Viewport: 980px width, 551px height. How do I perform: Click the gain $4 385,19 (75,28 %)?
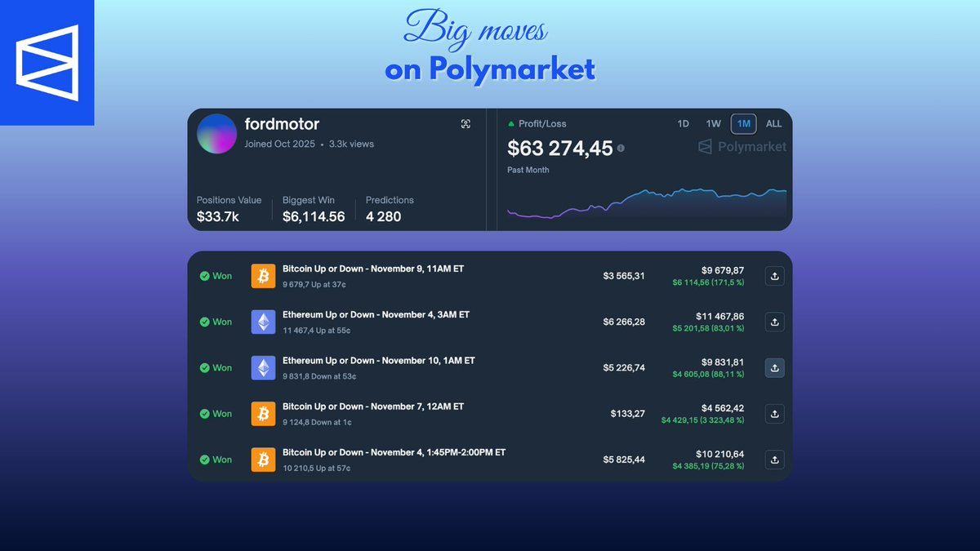pos(709,466)
